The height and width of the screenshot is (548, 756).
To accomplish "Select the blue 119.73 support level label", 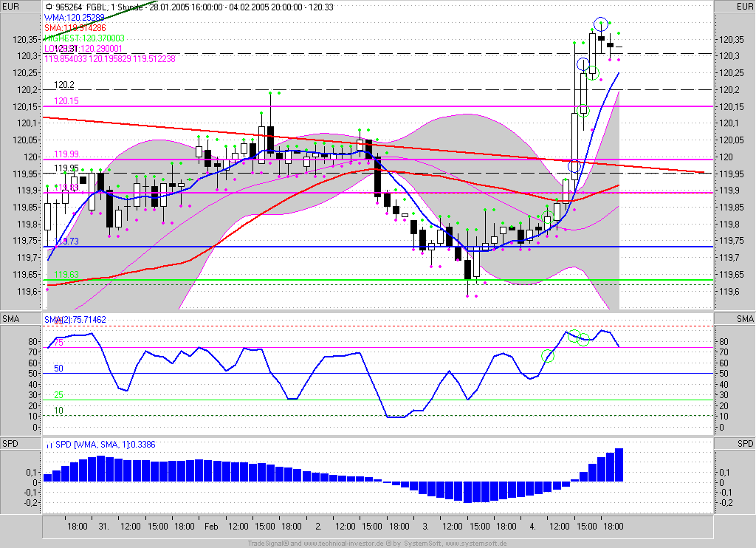I will pos(66,242).
